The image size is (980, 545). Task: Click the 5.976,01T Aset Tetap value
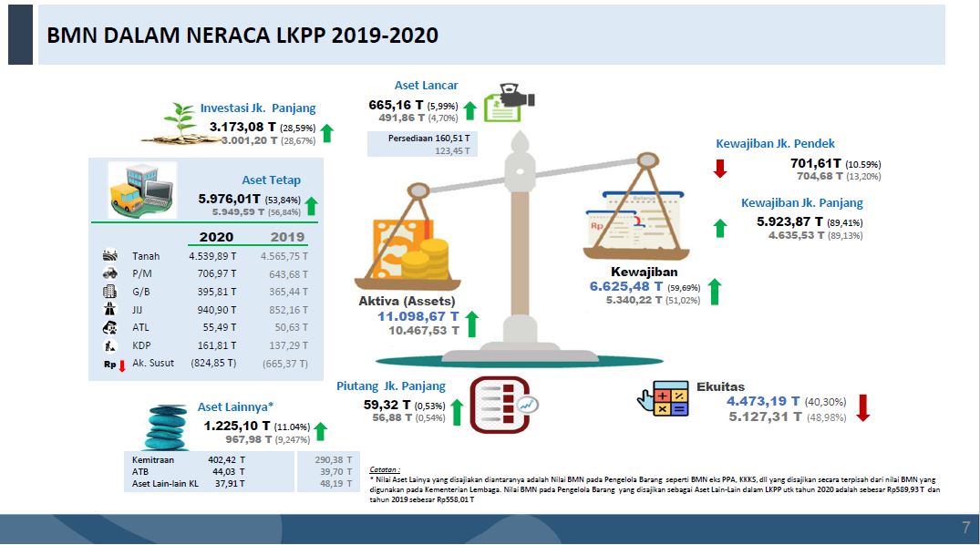coord(230,199)
